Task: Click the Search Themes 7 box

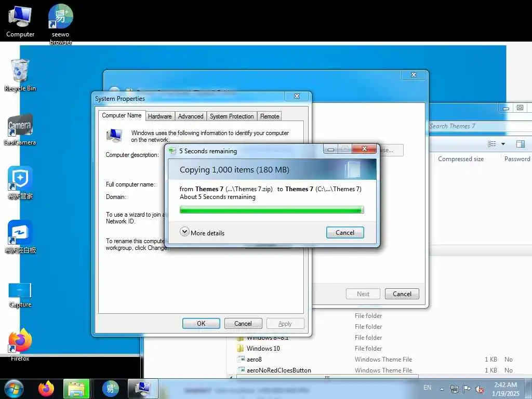Action: [x=480, y=126]
